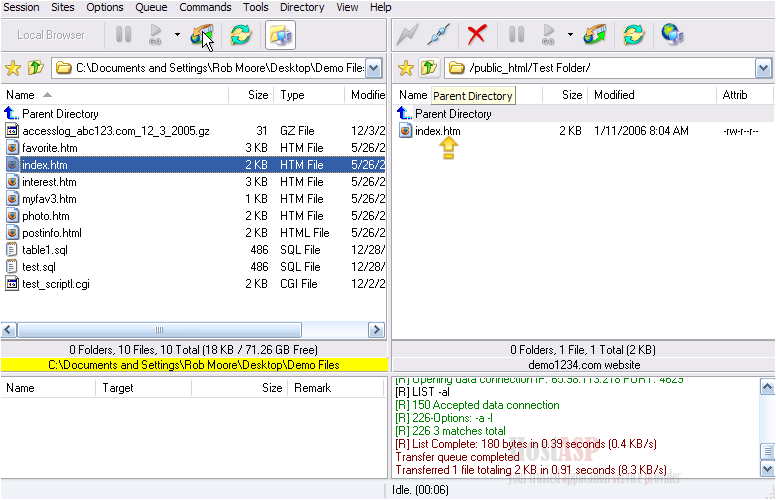Image resolution: width=776 pixels, height=500 pixels.
Task: Select index.htm in local pane
Action: 194,165
